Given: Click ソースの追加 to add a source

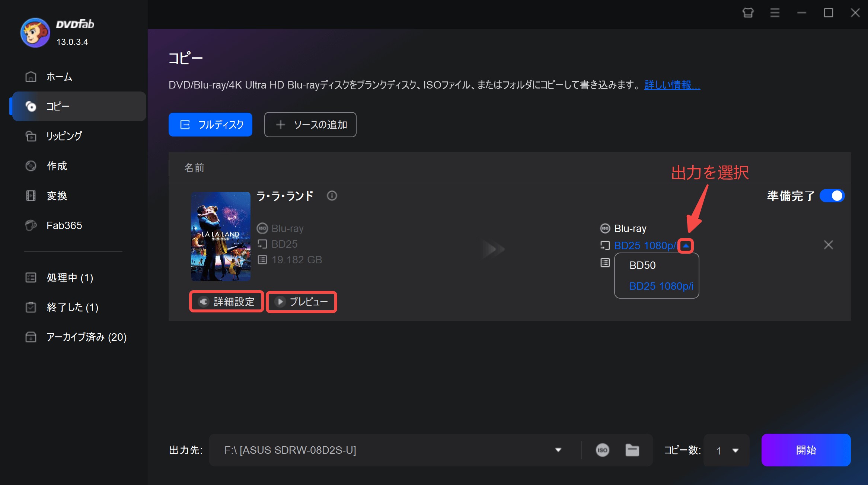Looking at the screenshot, I should click(310, 125).
